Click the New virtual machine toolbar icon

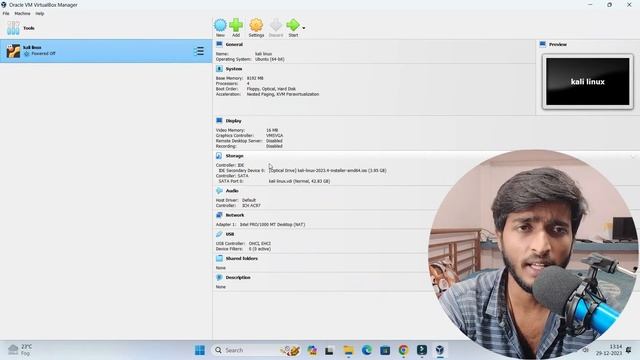tap(220, 28)
